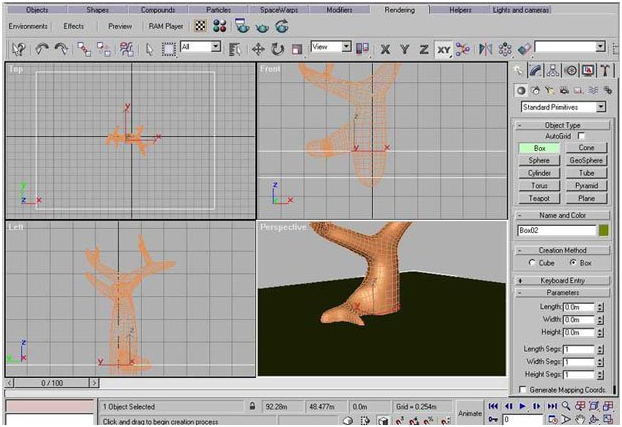Select the Bind to Space Warp tool
Image resolution: width=622 pixels, height=427 pixels.
tap(127, 49)
